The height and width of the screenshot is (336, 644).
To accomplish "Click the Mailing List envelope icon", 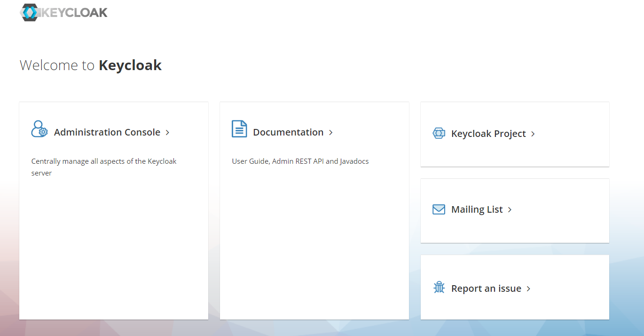I will pyautogui.click(x=439, y=209).
